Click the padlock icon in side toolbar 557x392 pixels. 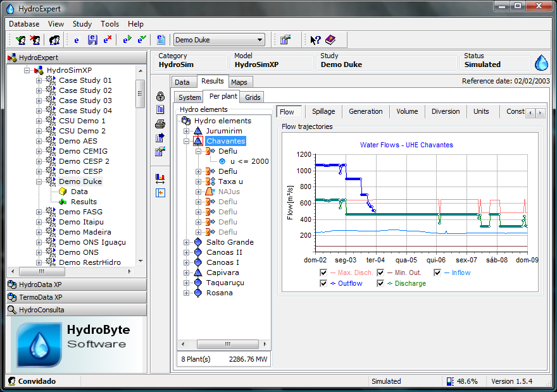160,96
